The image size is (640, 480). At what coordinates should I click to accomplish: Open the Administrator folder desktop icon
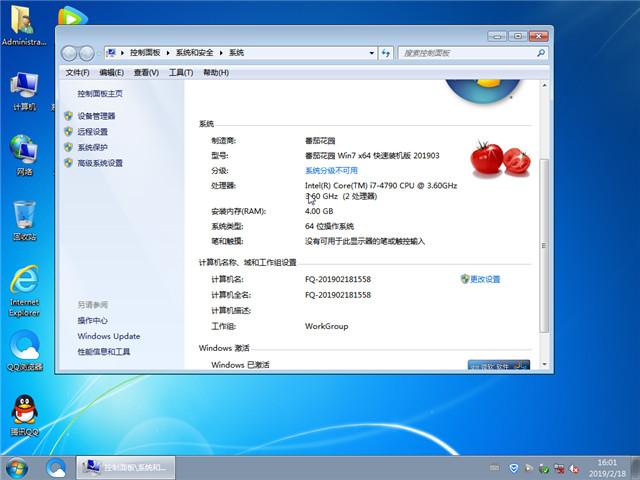pyautogui.click(x=23, y=24)
